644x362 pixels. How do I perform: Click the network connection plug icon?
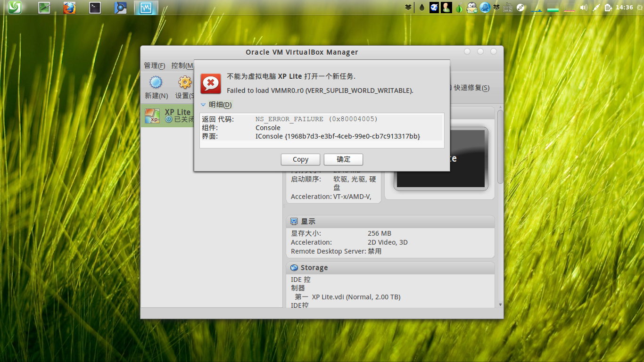[x=596, y=8]
